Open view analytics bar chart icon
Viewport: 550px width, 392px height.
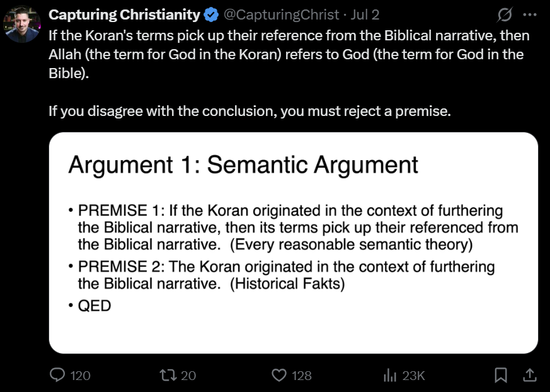389,375
